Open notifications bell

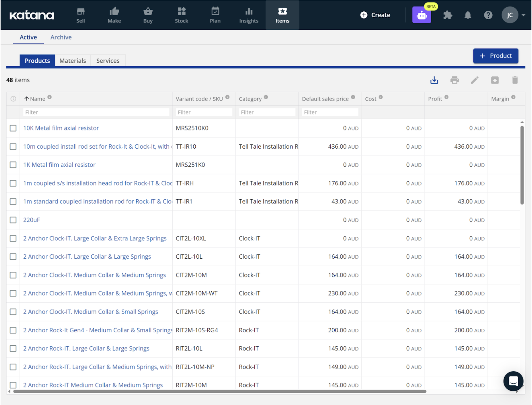(468, 15)
